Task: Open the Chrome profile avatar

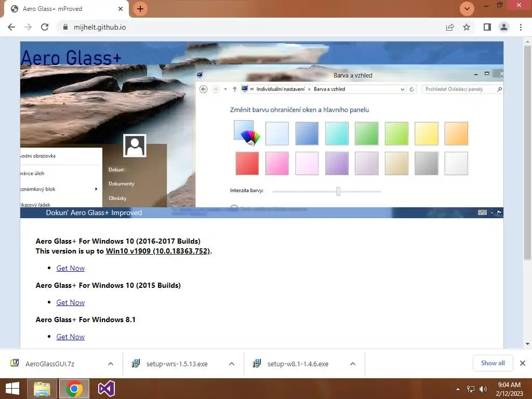Action: click(x=504, y=27)
